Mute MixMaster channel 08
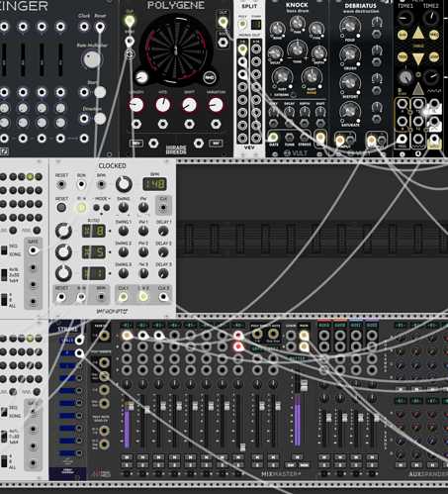The height and width of the screenshot is (494, 448). (238, 457)
